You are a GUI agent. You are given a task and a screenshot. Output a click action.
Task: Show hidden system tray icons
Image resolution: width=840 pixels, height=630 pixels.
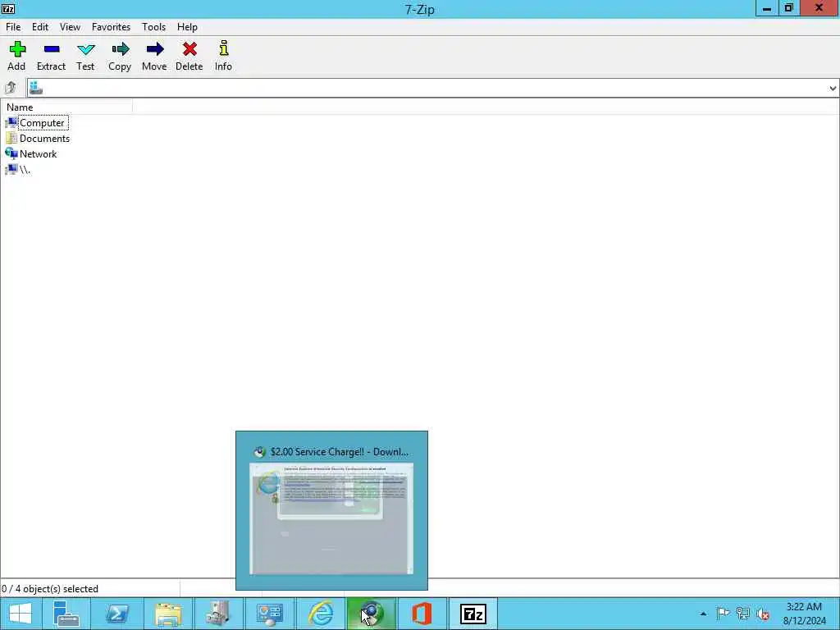tap(703, 614)
